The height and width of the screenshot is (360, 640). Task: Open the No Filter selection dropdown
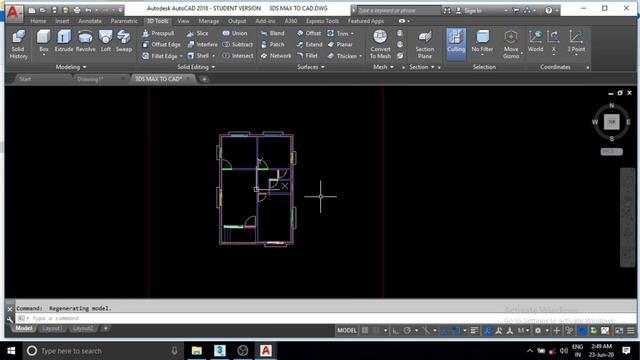482,54
